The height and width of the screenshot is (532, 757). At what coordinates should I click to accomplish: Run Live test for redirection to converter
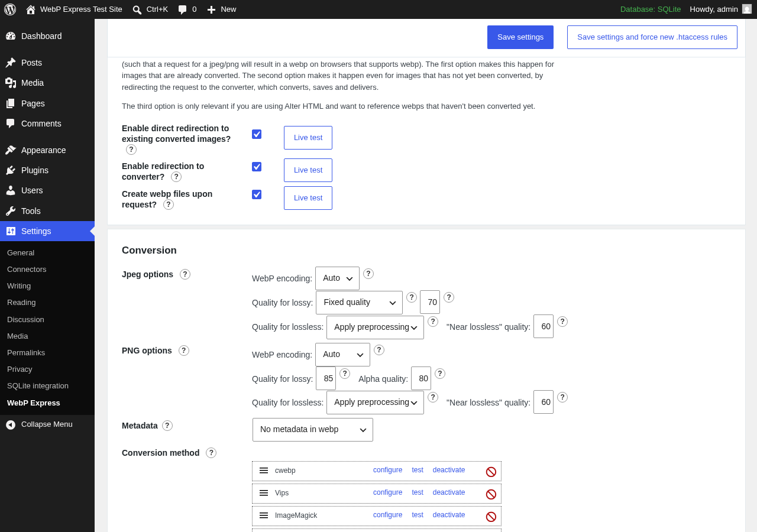(308, 170)
